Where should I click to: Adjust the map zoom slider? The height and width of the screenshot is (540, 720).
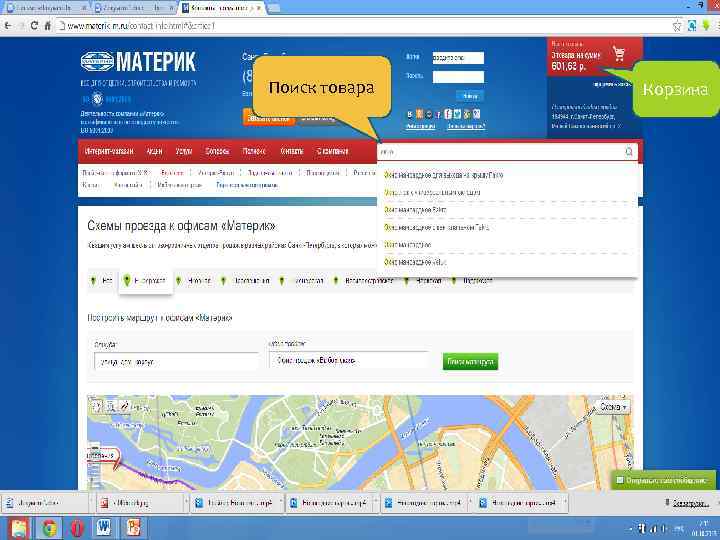(94, 465)
